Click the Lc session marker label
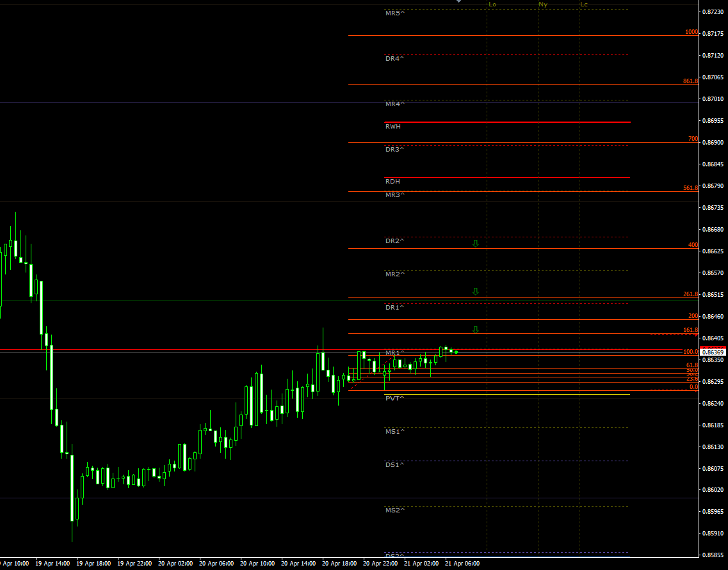The height and width of the screenshot is (570, 728). point(583,4)
